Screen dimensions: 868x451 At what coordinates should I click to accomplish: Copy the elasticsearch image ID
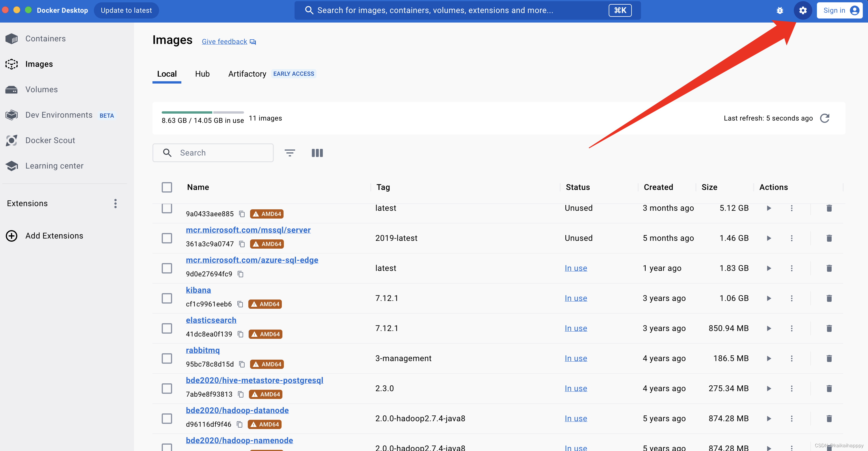click(240, 334)
